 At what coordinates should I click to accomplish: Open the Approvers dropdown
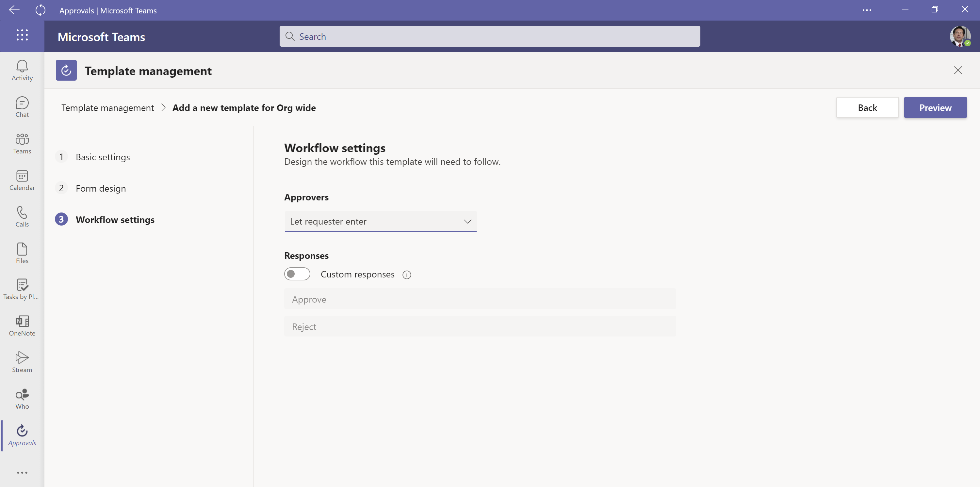(x=381, y=221)
